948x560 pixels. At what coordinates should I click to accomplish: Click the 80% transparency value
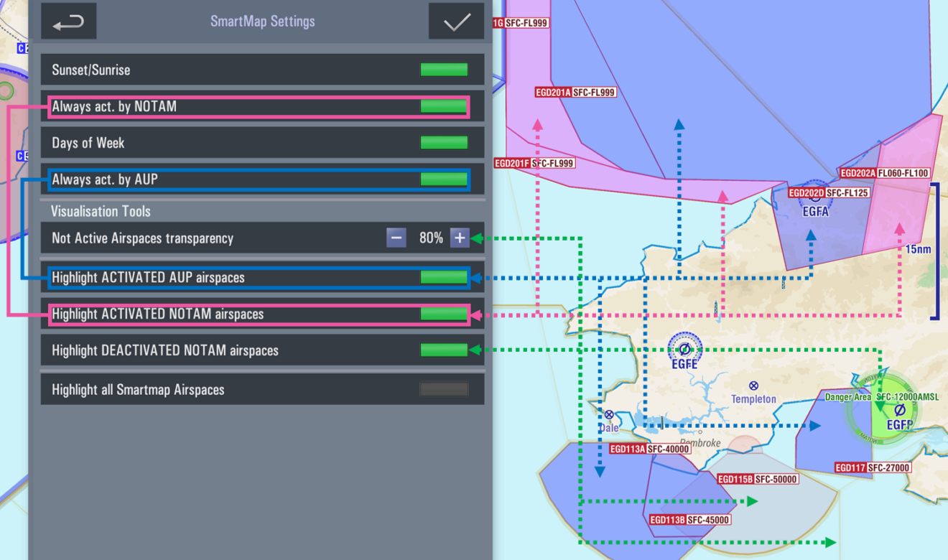click(x=431, y=238)
